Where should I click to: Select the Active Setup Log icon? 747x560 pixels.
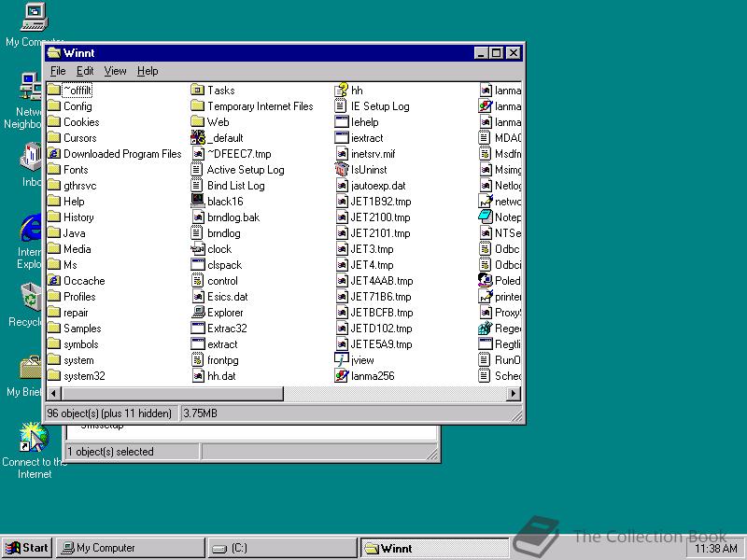(198, 170)
